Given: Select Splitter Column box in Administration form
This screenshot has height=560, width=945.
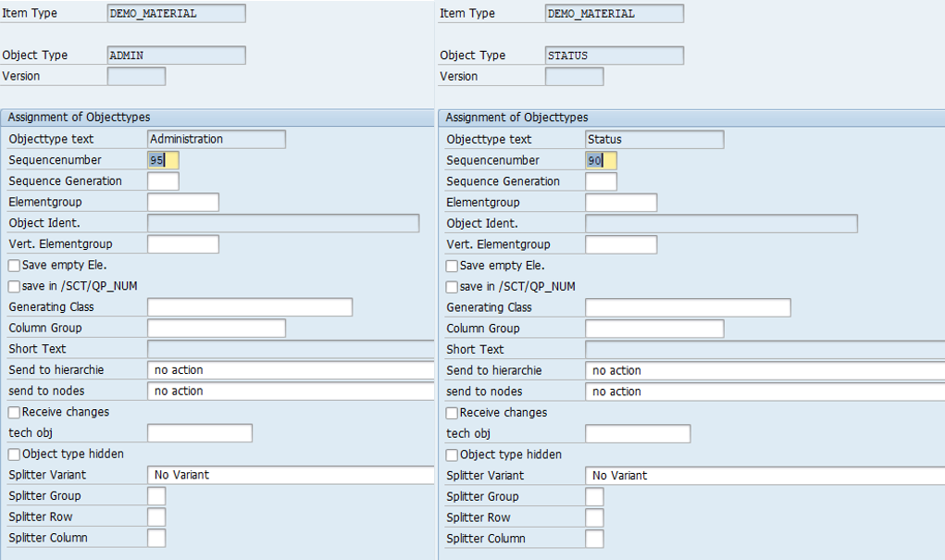Looking at the screenshot, I should 156,538.
